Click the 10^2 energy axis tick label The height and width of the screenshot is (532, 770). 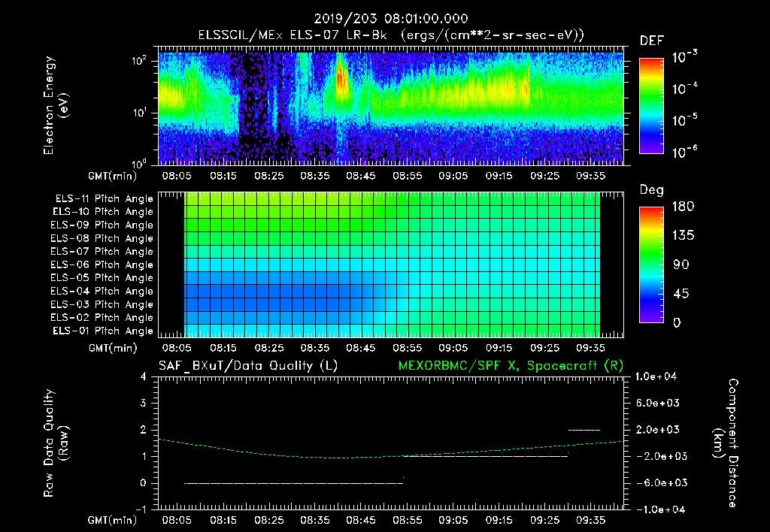[x=139, y=61]
